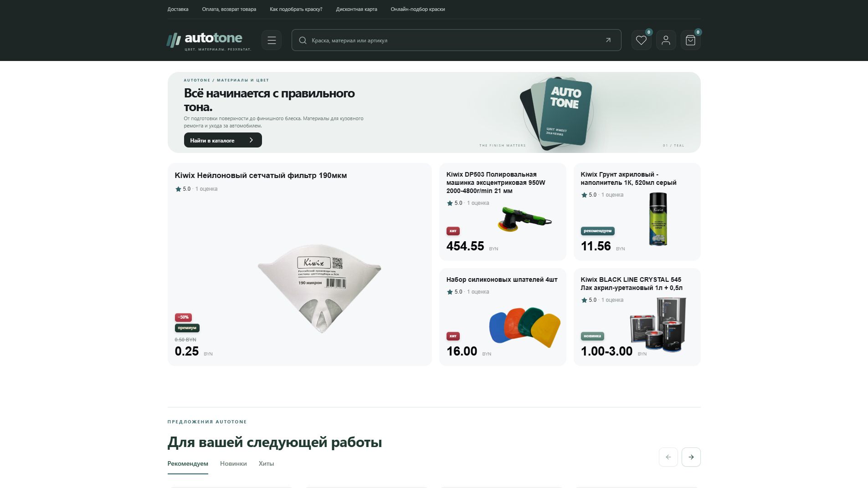Viewport: 868px width, 488px height.
Task: Select the 'Рекомендуем' tab
Action: pos(188,463)
